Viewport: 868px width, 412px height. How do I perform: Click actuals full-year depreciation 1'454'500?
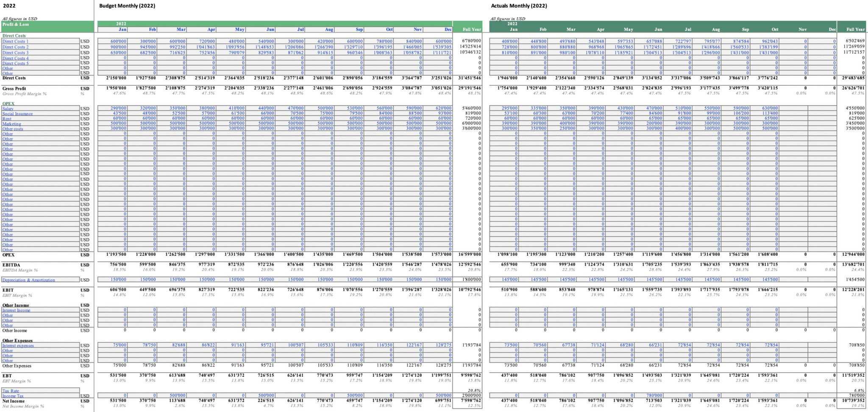[x=855, y=280]
